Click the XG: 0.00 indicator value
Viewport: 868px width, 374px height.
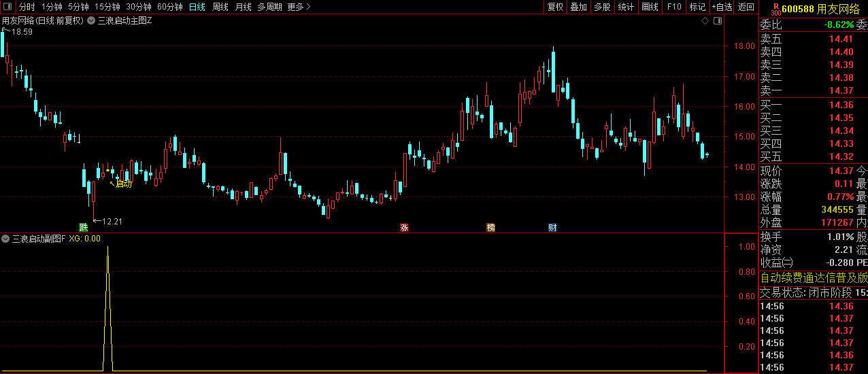[x=84, y=239]
